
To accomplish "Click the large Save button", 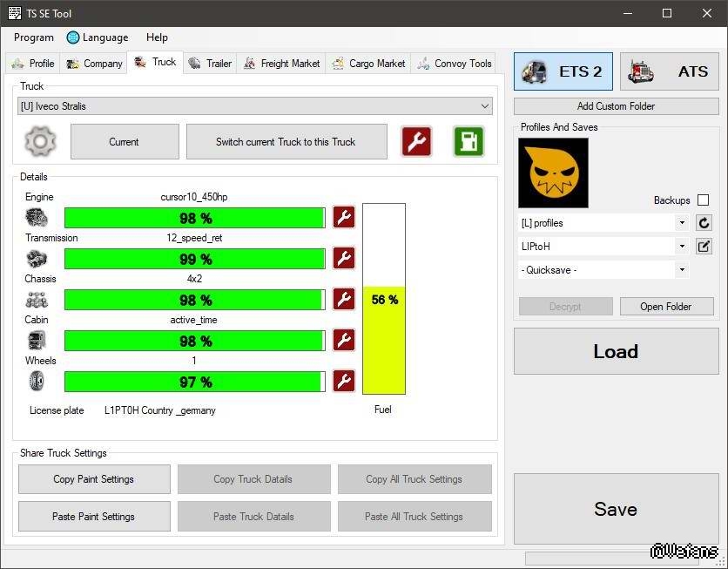I will [x=617, y=509].
